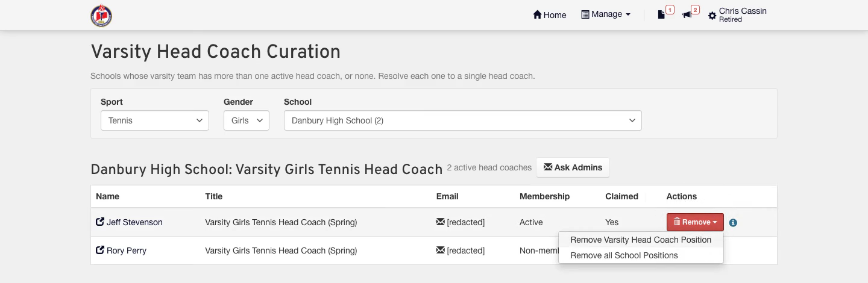Viewport: 868px width, 283px height.
Task: Choose Remove all School Positions
Action: (x=641, y=255)
